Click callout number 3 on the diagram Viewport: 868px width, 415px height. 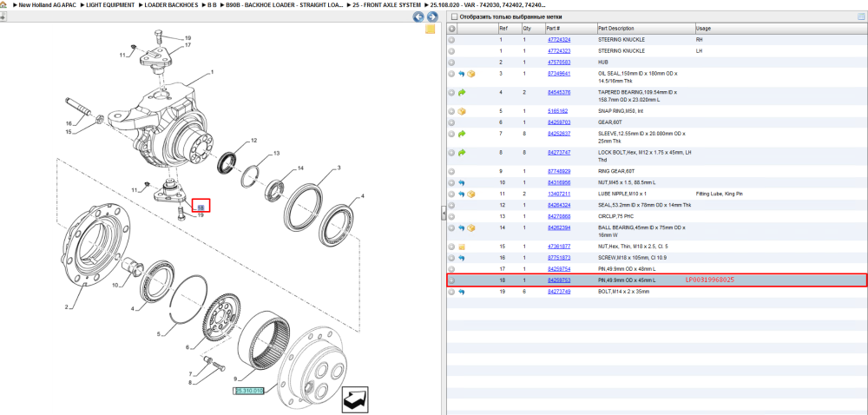point(339,168)
